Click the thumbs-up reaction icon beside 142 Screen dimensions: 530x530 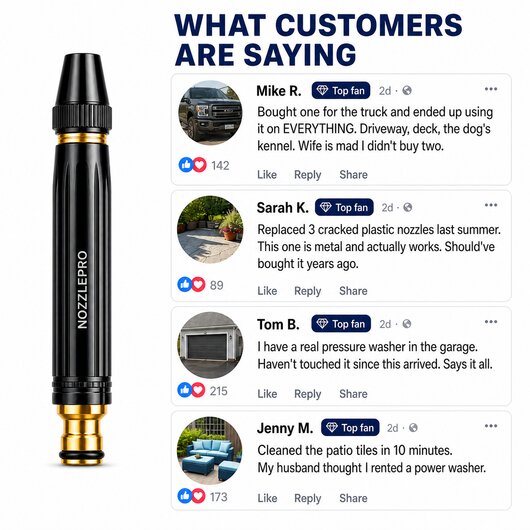186,165
